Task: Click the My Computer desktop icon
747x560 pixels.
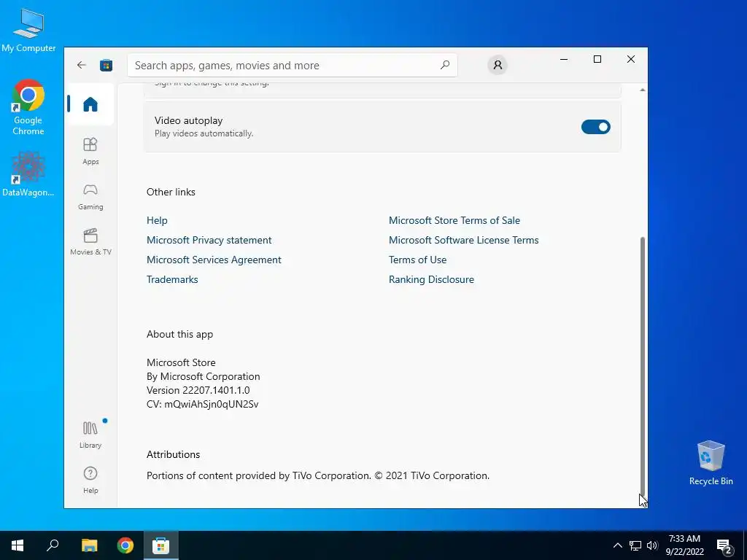Action: tap(28, 31)
